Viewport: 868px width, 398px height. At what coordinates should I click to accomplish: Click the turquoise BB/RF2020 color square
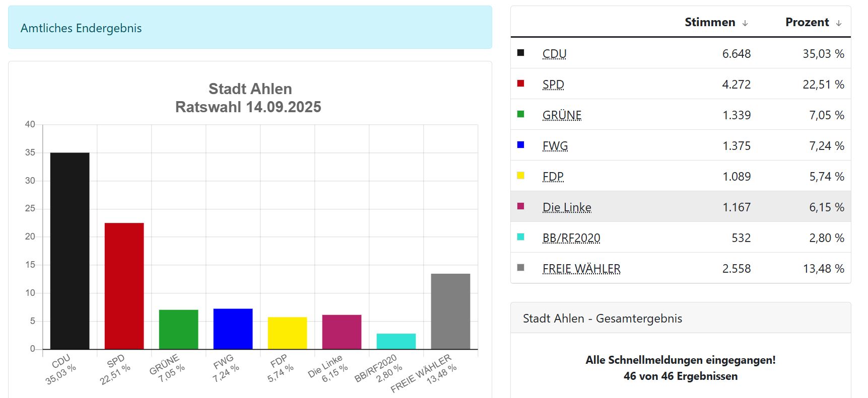[521, 237]
